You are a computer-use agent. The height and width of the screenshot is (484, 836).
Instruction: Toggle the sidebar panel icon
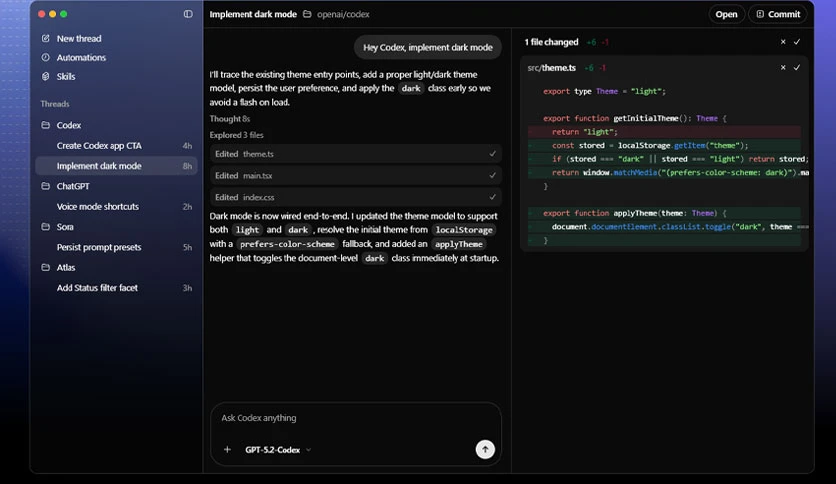pyautogui.click(x=188, y=14)
